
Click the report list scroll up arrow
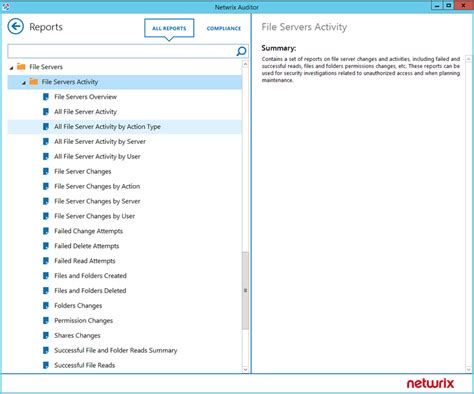245,63
